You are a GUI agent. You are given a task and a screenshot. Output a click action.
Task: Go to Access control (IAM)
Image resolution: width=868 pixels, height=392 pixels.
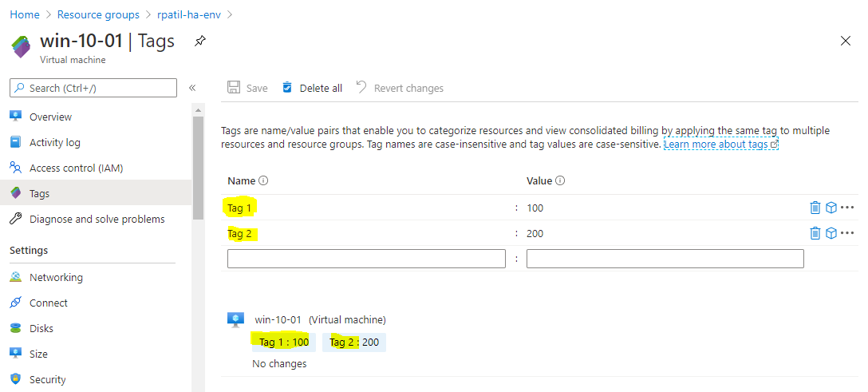click(76, 168)
